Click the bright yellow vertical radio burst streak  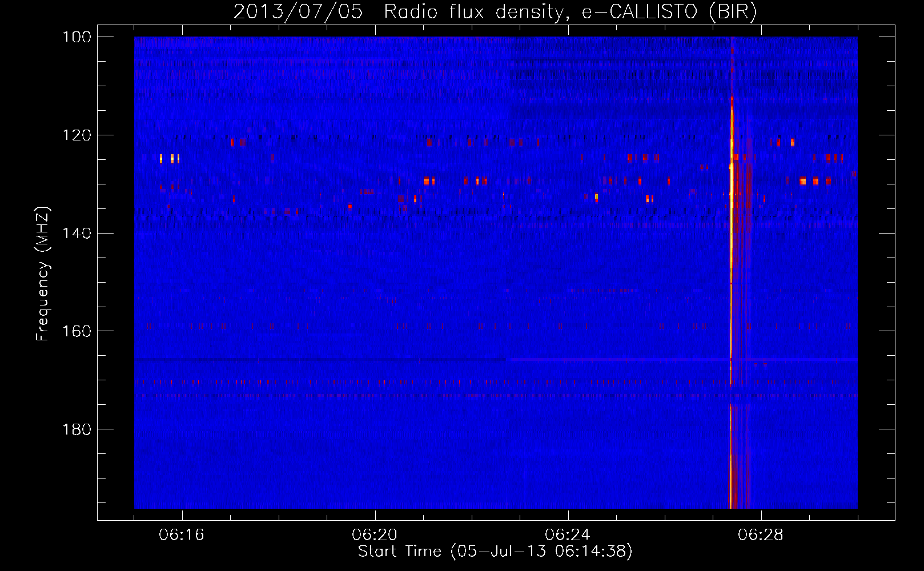coord(732,274)
